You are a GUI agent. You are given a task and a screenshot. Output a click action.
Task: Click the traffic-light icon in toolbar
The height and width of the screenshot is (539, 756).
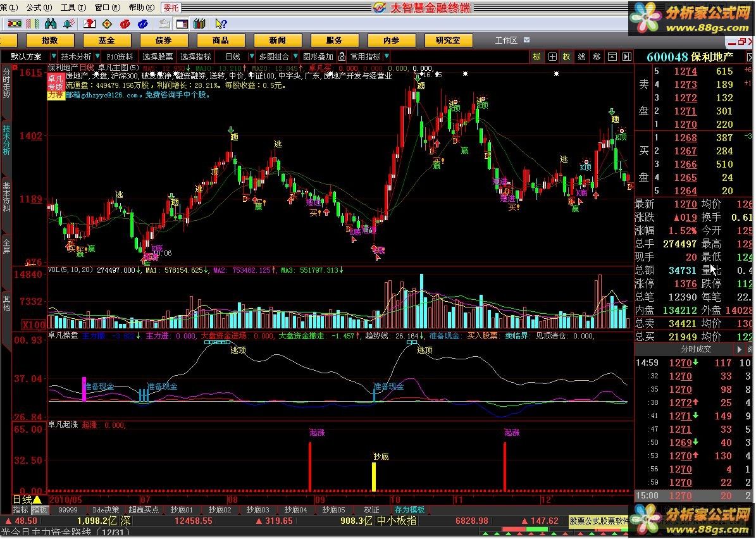(x=15, y=23)
